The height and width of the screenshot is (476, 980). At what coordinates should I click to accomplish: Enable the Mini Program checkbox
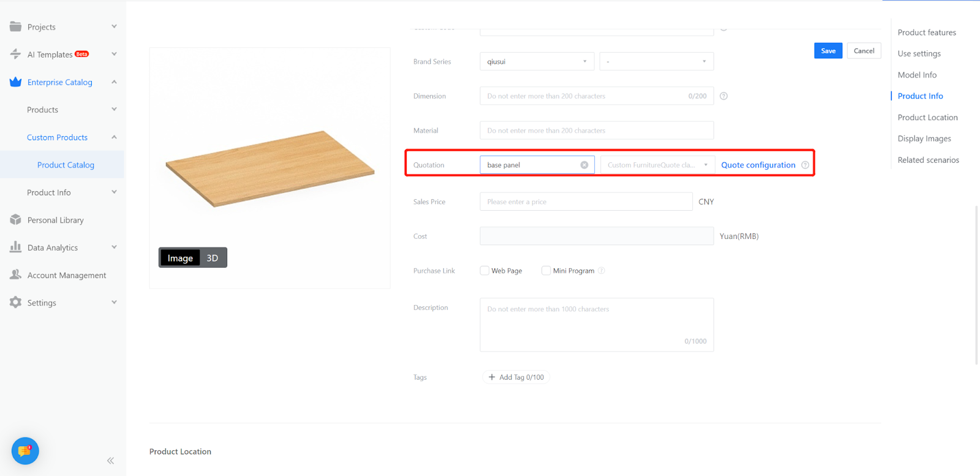546,271
